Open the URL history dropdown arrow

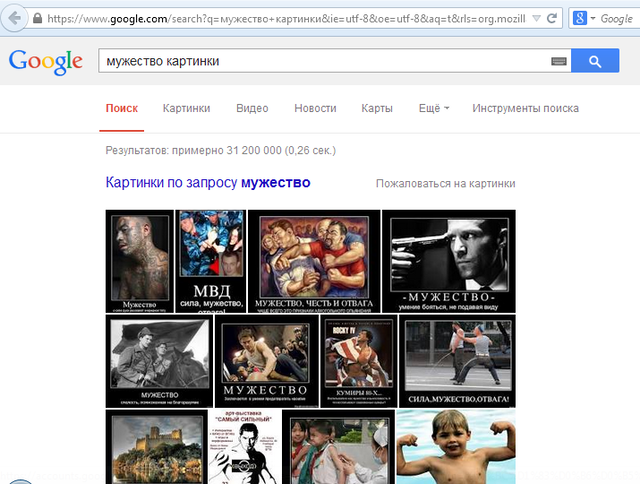(536, 18)
